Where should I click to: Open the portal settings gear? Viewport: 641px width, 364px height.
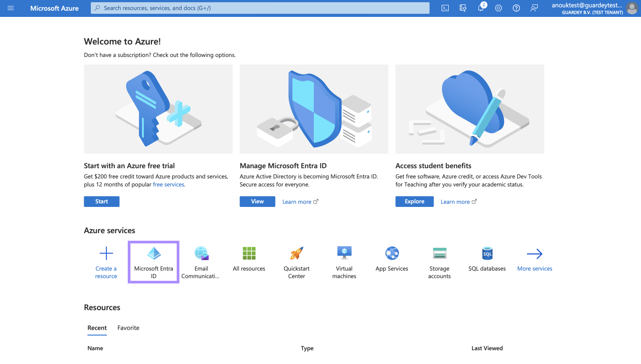[499, 8]
